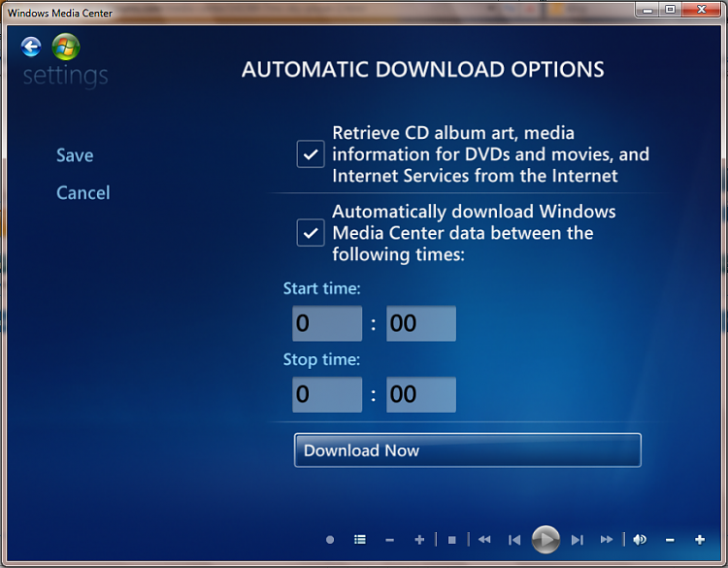Mute audio with the speaker icon

click(640, 540)
